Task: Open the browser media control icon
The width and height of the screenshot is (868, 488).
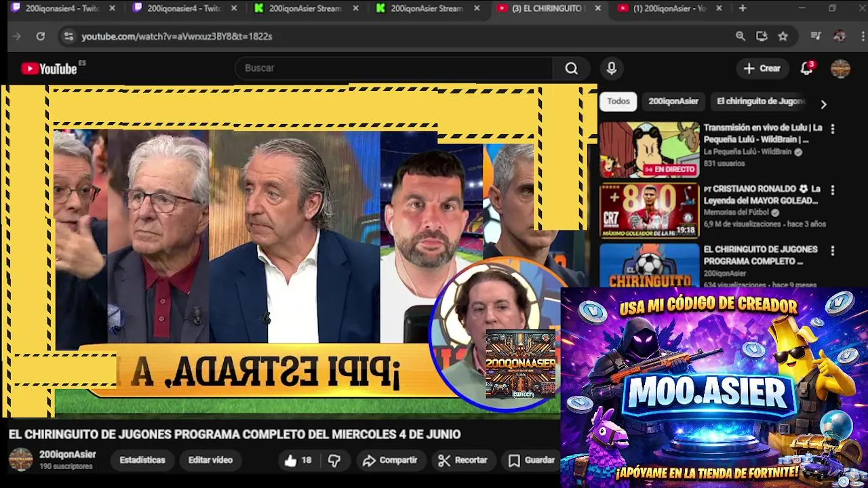Action: coord(816,36)
